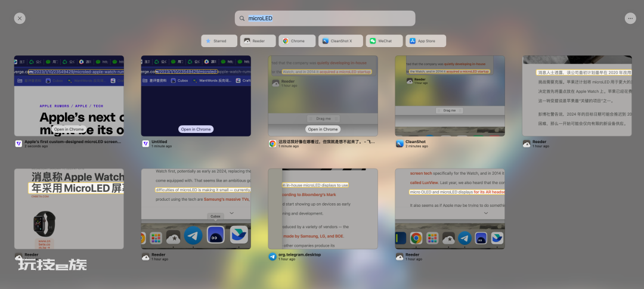644x289 pixels.
Task: Click Open in Chrome on the Untitled thumbnail
Action: click(196, 129)
